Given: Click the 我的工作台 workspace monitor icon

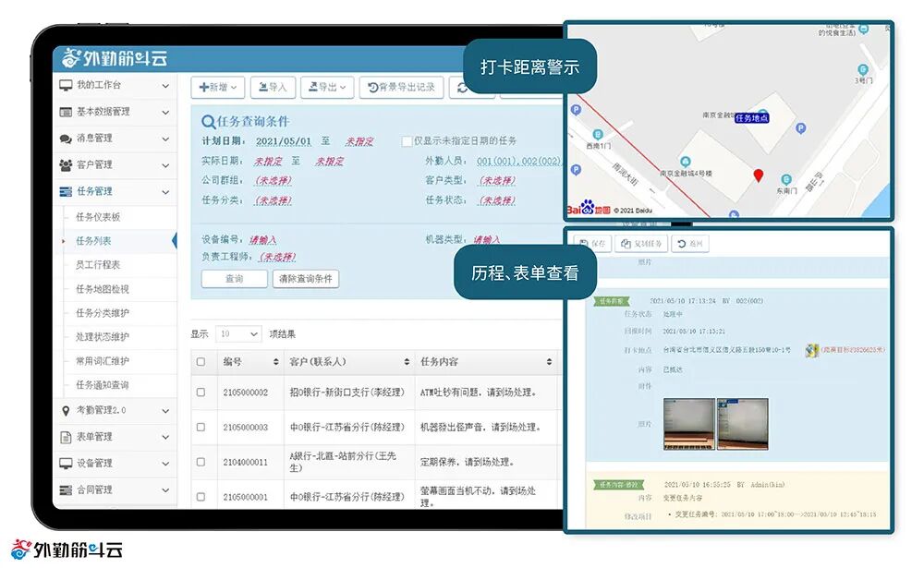Looking at the screenshot, I should [64, 87].
